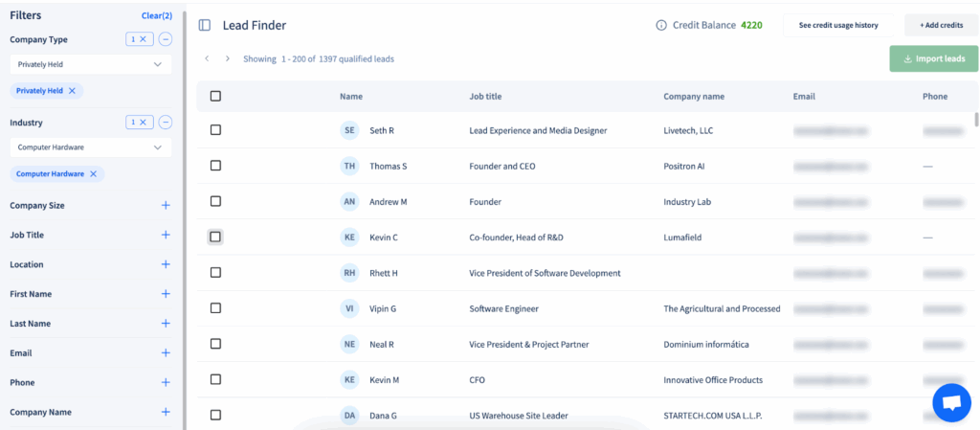
Task: Open the Computer Hardware industry dropdown
Action: (x=91, y=148)
